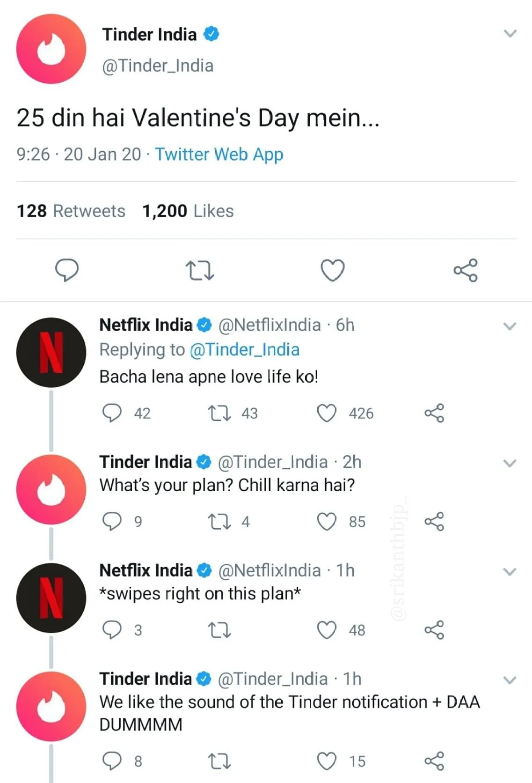This screenshot has height=783, width=532.
Task: Reply to the main Tinder India tweet
Action: click(67, 270)
